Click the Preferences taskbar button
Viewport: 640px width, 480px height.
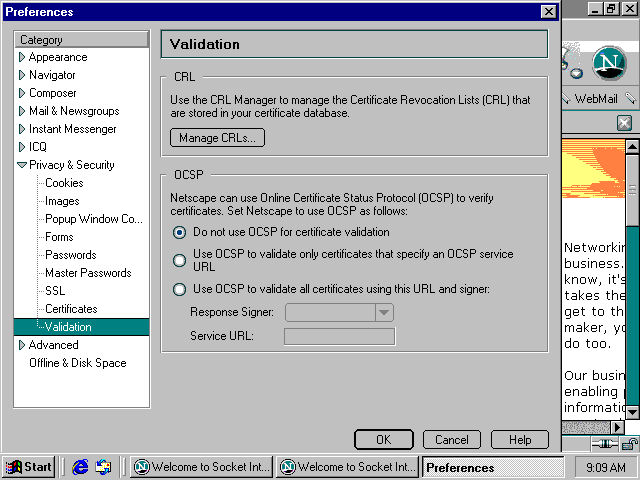click(493, 467)
